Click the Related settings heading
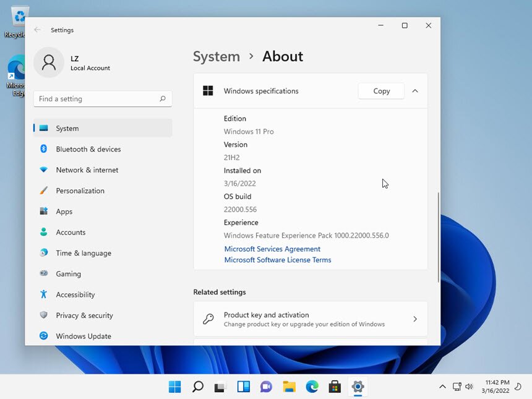 point(220,292)
